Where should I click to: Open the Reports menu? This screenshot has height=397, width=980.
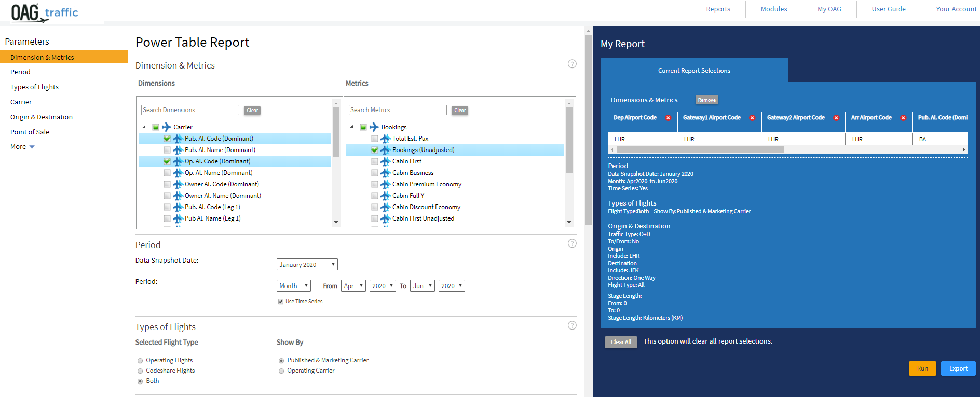[x=718, y=9]
